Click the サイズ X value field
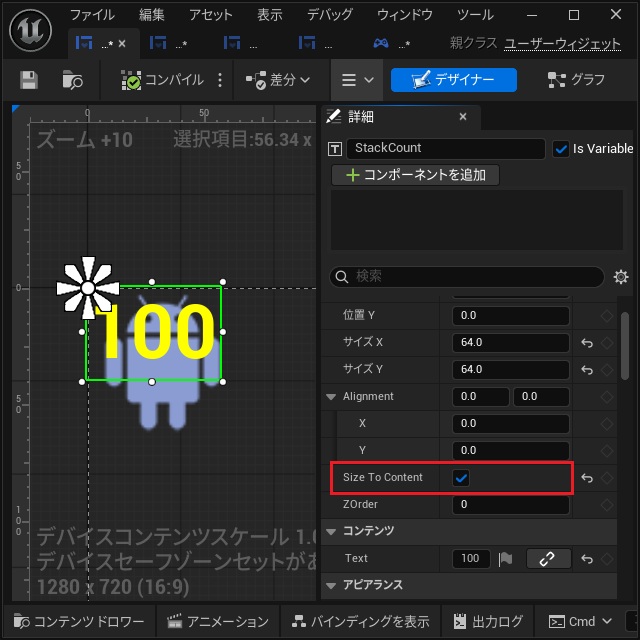The image size is (640, 640). [x=511, y=342]
